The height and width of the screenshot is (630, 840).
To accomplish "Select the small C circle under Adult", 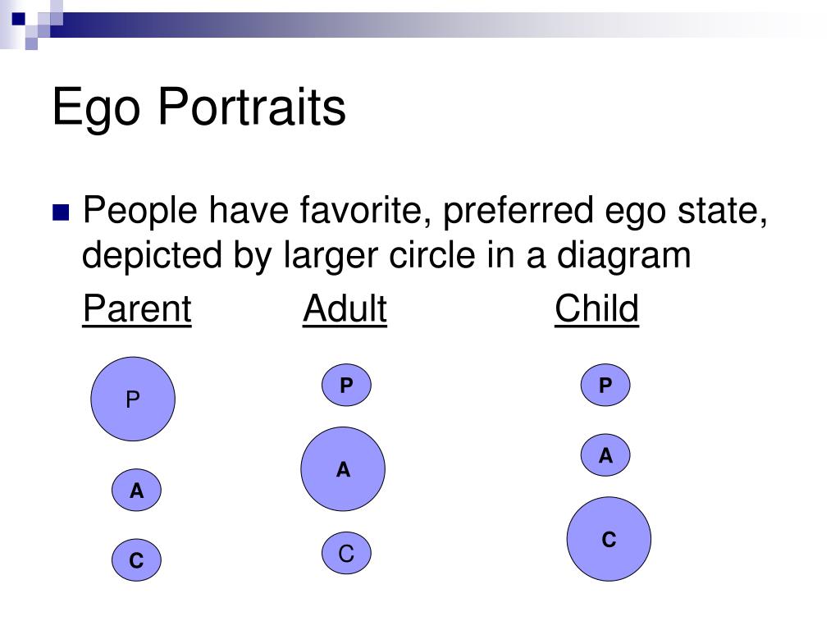I will 347,553.
